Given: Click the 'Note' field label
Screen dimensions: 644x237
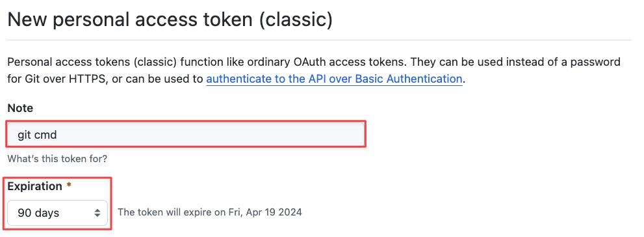Looking at the screenshot, I should click(x=20, y=108).
